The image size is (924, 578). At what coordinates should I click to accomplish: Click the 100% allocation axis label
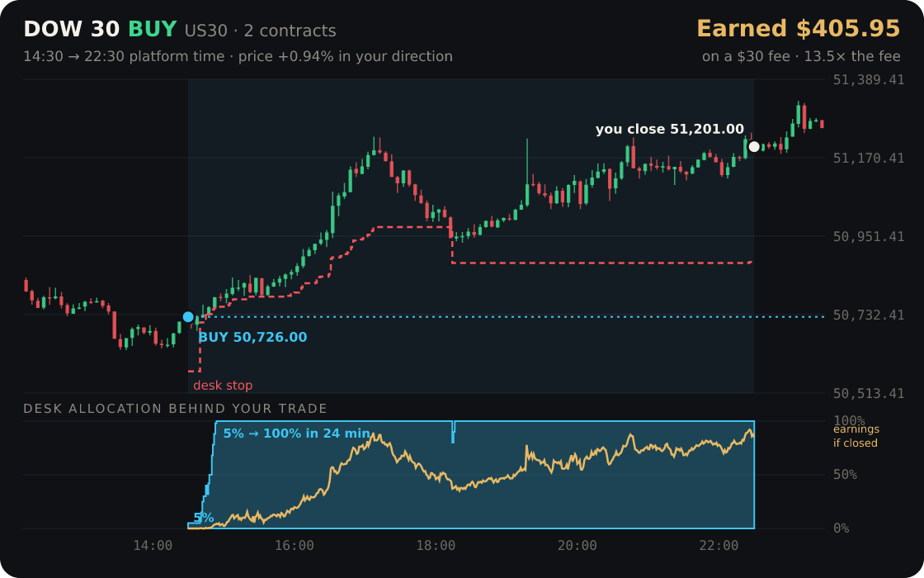849,420
